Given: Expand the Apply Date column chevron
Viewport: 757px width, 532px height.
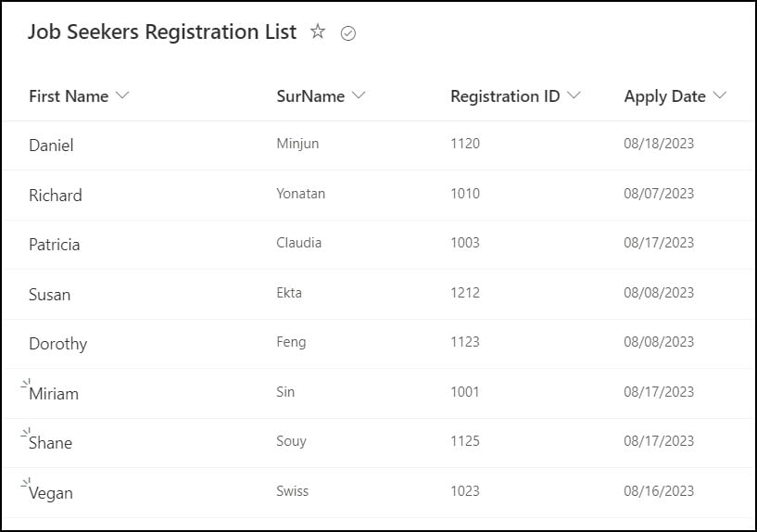Looking at the screenshot, I should pos(719,95).
